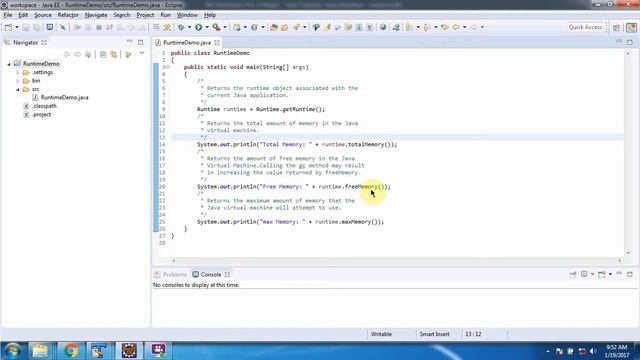Open Google Chrome from the taskbar
Image resolution: width=640 pixels, height=360 pixels.
[71, 351]
